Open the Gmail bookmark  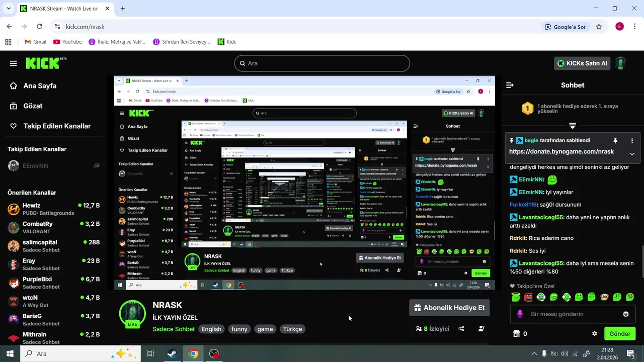tap(35, 42)
